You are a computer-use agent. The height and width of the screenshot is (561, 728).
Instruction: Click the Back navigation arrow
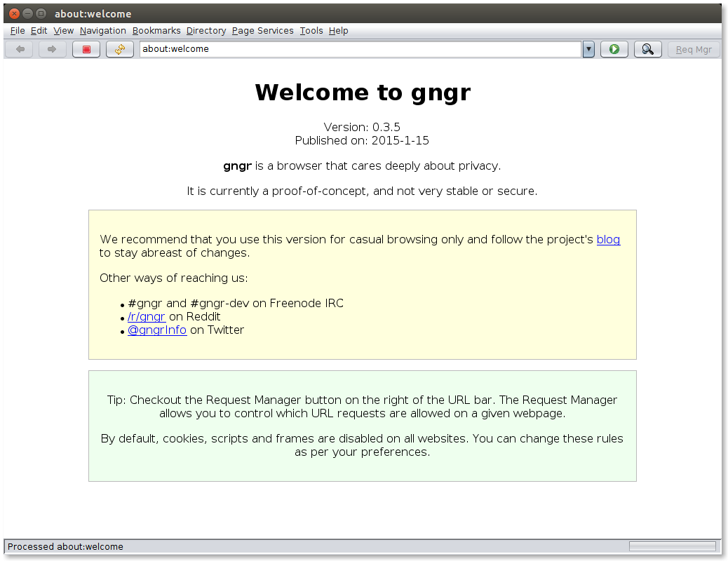click(19, 48)
